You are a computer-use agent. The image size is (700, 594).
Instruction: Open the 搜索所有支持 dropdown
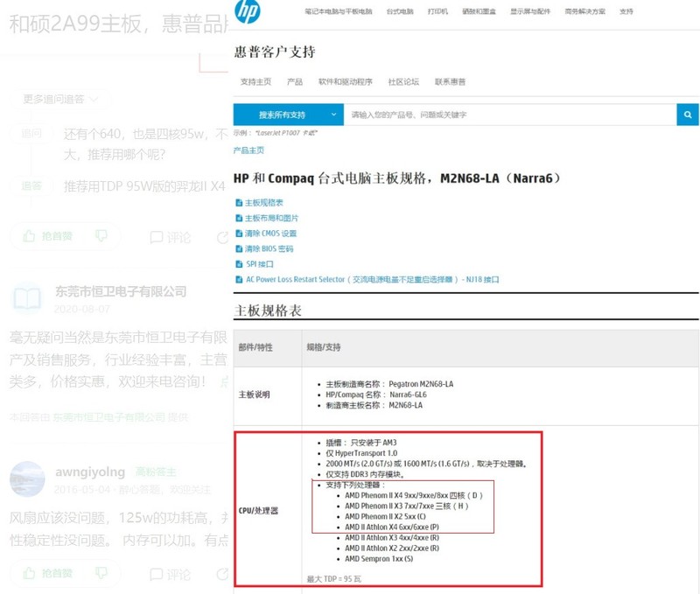pyautogui.click(x=289, y=115)
